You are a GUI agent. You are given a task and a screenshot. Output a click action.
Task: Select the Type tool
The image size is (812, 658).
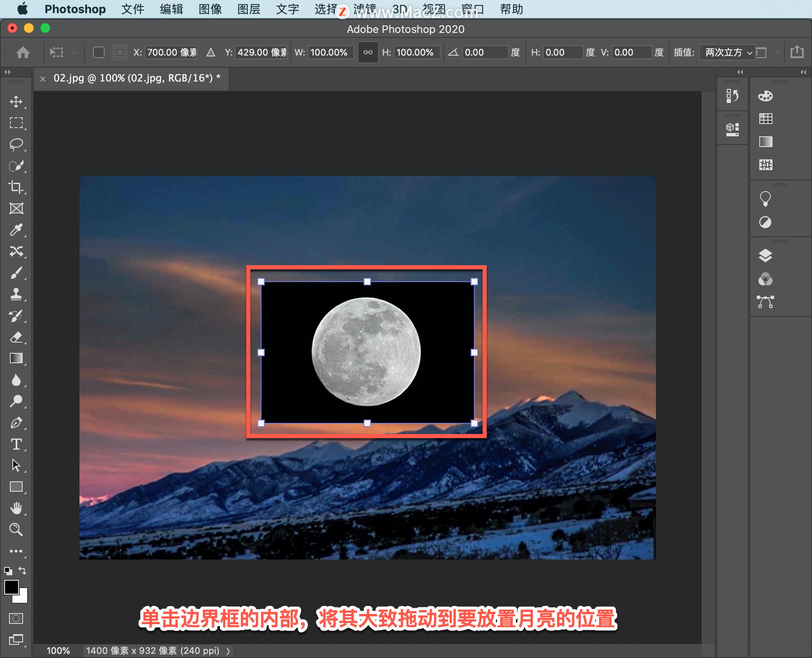click(16, 444)
